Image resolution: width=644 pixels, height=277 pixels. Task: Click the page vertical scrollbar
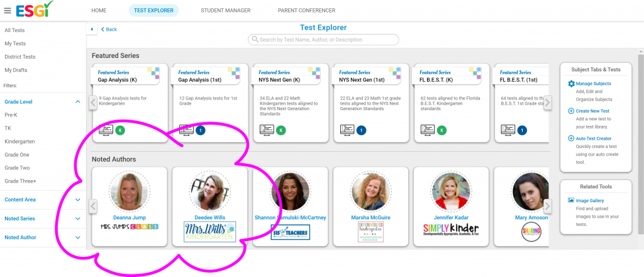pyautogui.click(x=640, y=144)
